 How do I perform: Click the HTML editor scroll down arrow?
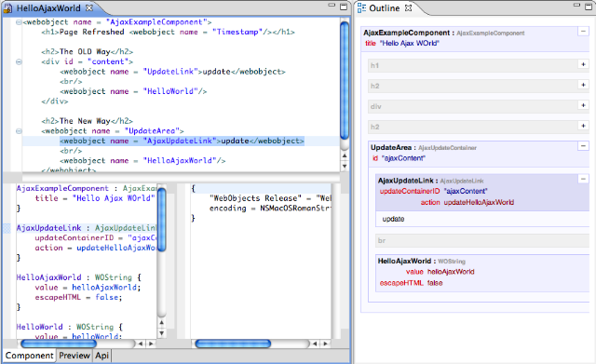point(345,166)
